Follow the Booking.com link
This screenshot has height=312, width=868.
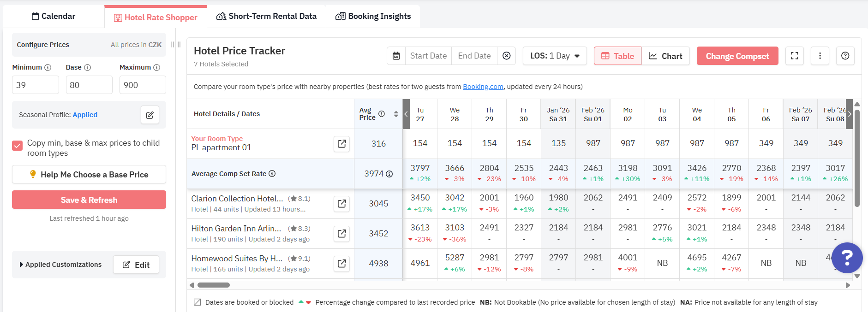483,87
